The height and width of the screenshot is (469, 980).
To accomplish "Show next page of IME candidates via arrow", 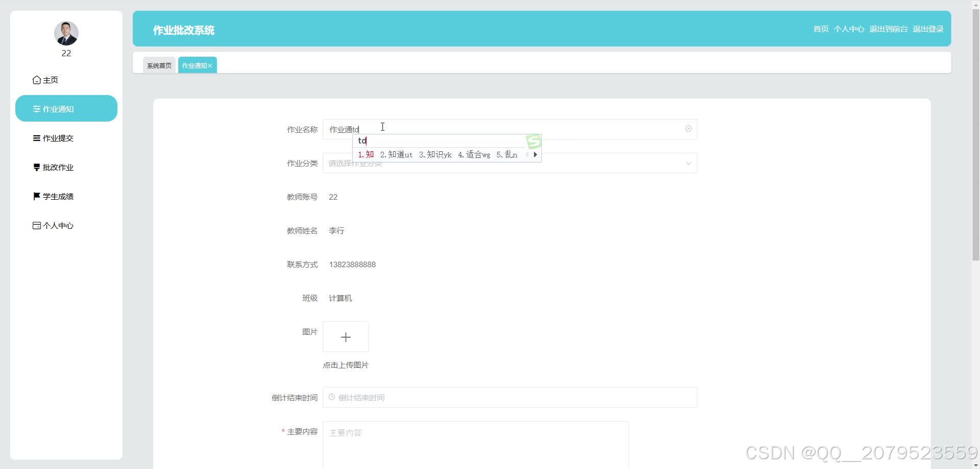I will [536, 154].
